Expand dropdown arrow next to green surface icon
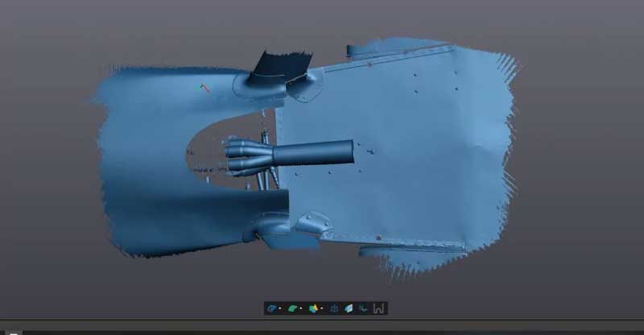This screenshot has width=644, height=335. 301,308
